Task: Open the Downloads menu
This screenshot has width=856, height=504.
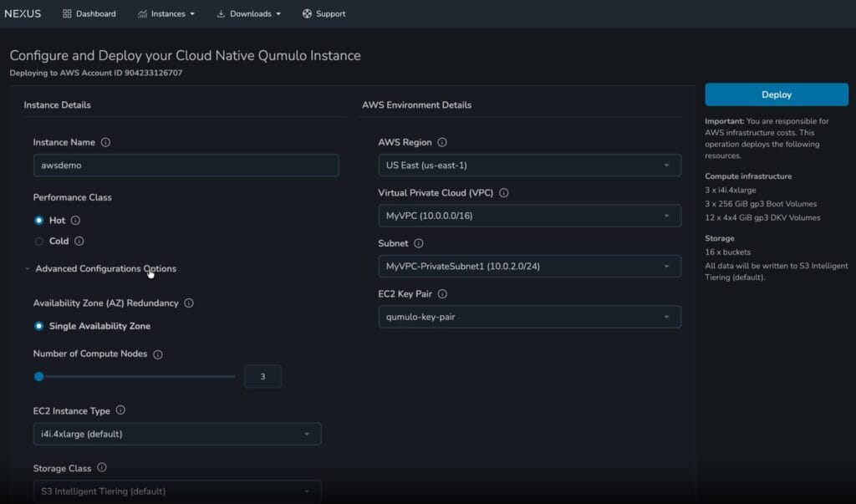Action: 248,13
